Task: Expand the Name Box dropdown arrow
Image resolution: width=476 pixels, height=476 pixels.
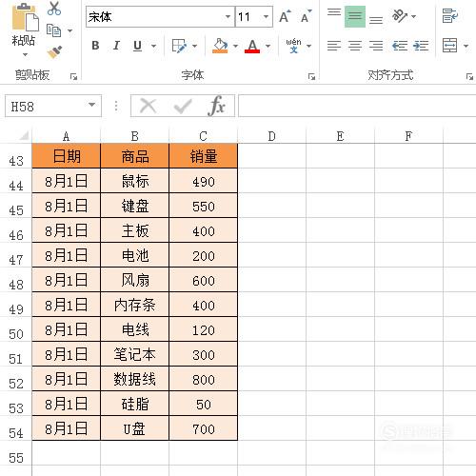Action: (92, 105)
